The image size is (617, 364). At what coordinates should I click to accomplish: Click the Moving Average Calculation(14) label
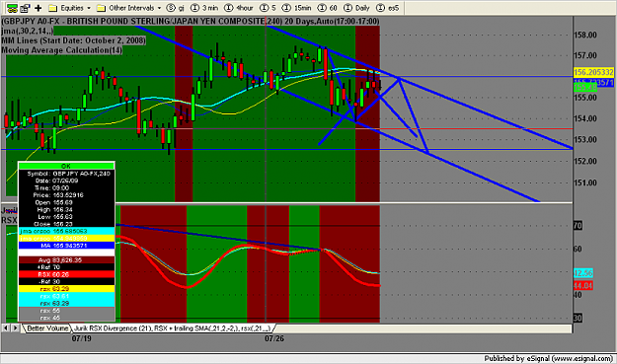coord(62,50)
